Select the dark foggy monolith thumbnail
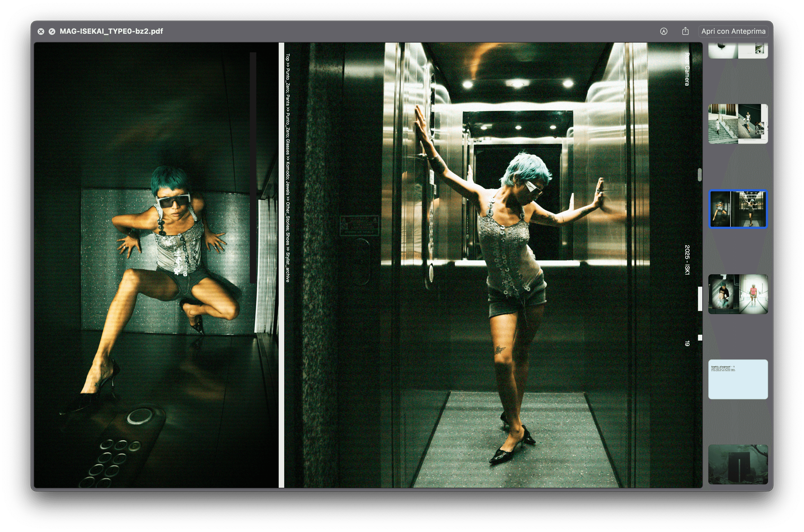This screenshot has height=532, width=804. (x=738, y=465)
